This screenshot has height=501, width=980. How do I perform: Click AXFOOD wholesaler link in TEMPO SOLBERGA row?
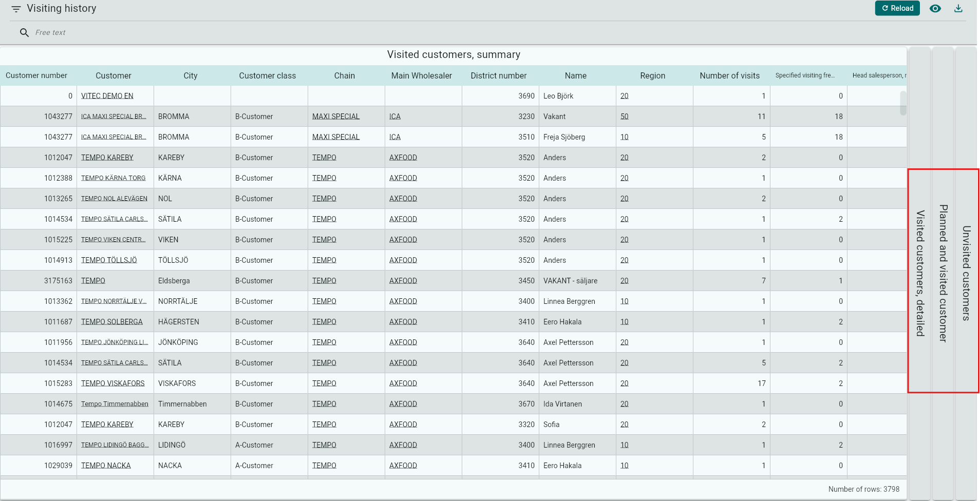click(x=403, y=322)
